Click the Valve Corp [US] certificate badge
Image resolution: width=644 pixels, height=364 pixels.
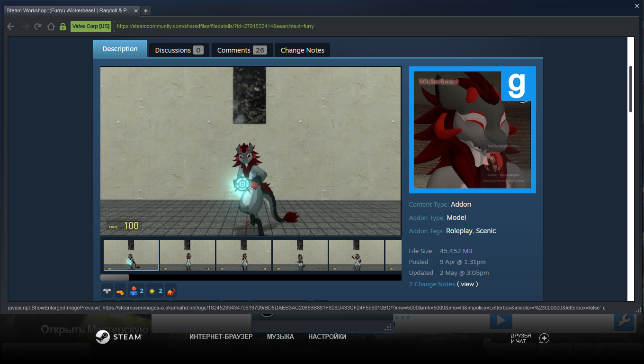91,27
